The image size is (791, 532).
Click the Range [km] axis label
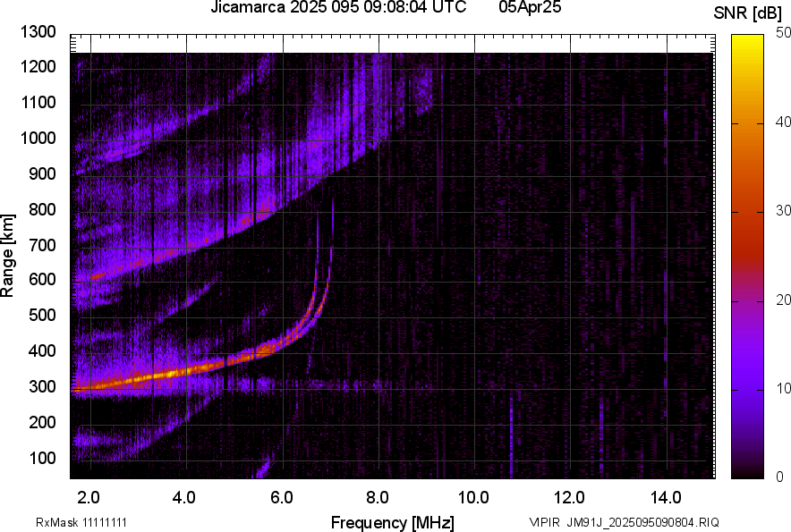coord(7,256)
